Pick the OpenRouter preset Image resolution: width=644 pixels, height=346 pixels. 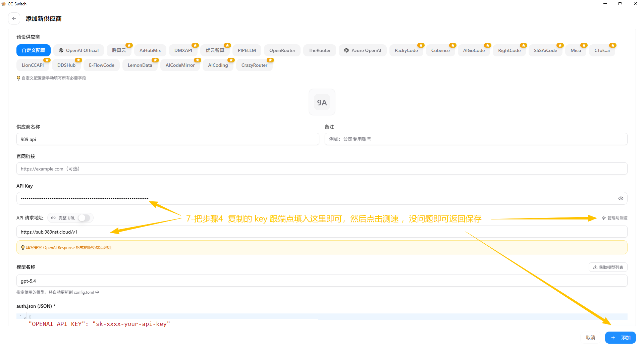pyautogui.click(x=282, y=50)
